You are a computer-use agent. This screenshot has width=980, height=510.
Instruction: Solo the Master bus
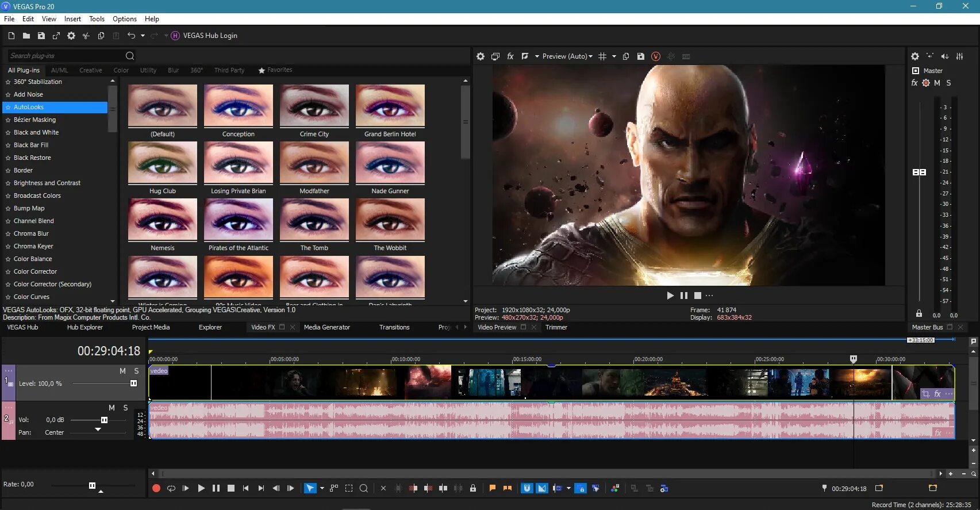pos(948,83)
